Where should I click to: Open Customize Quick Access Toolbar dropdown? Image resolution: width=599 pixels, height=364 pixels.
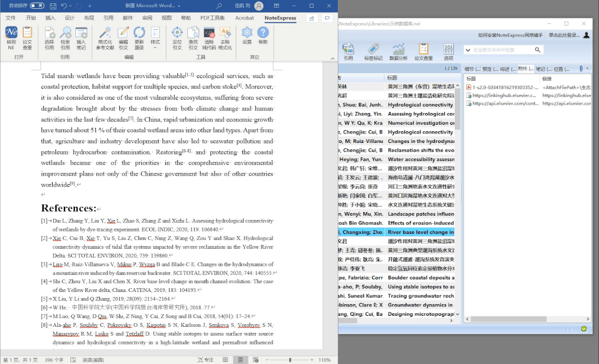point(90,6)
